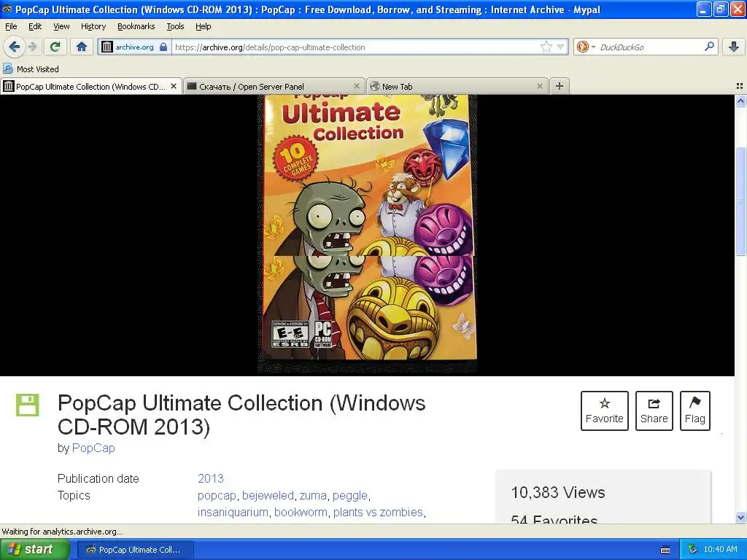
Task: Open the insaniquarium topic link
Action: click(x=233, y=513)
